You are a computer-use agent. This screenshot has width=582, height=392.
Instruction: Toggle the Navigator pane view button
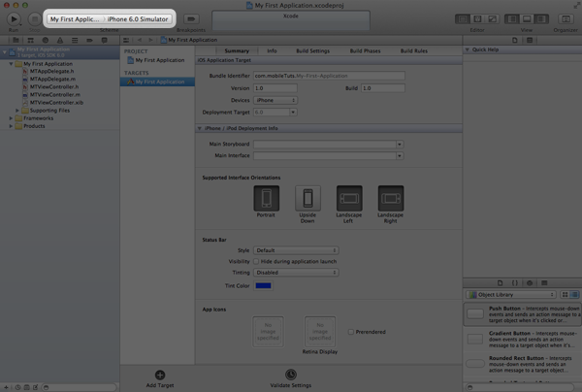point(512,19)
